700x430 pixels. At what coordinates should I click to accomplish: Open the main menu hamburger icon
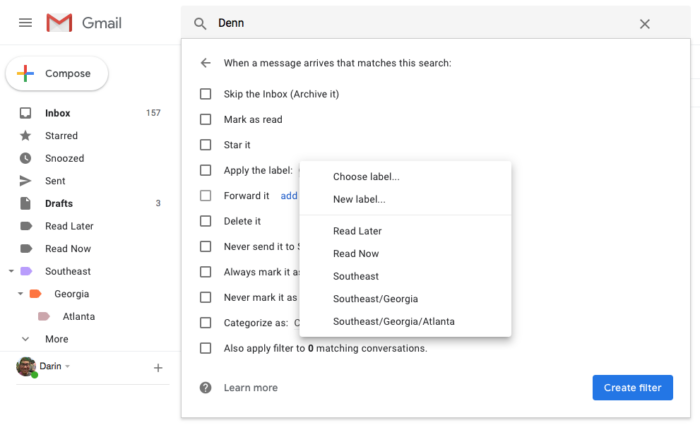point(25,23)
